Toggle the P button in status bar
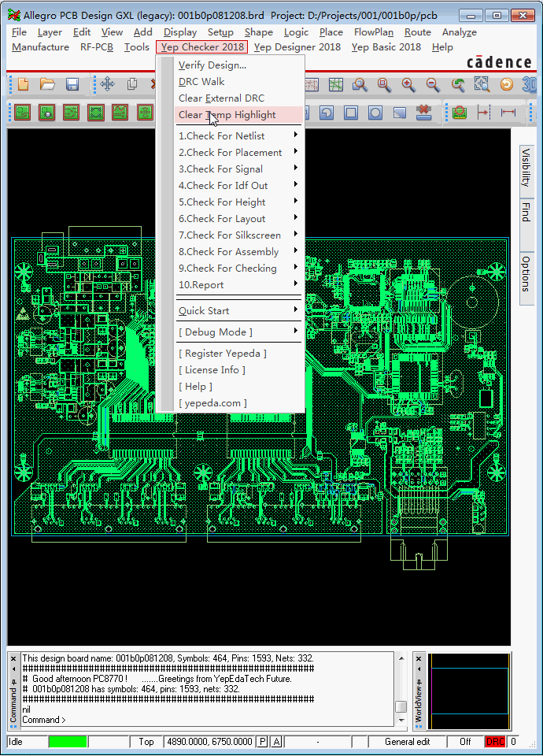This screenshot has height=756, width=543. coord(263,742)
